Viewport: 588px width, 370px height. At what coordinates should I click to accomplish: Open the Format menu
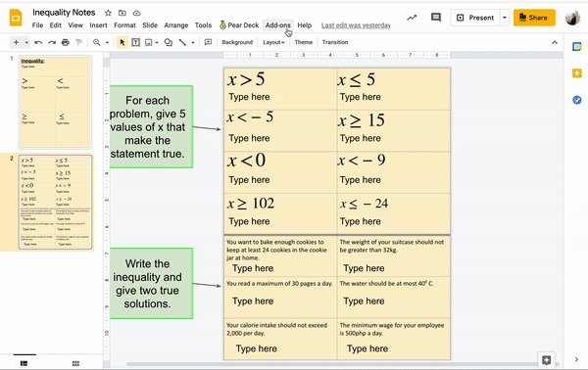(124, 25)
